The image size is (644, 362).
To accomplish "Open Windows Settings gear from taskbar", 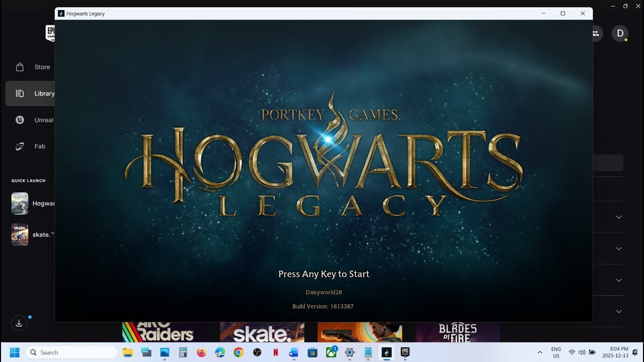I will (350, 352).
